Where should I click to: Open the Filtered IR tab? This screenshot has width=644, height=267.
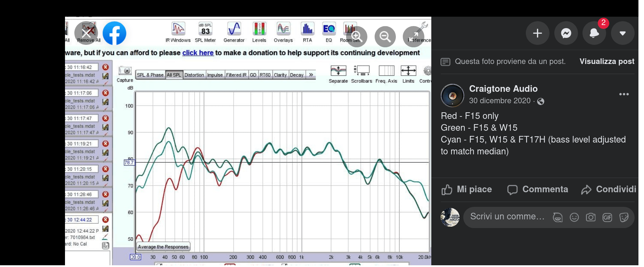click(236, 75)
